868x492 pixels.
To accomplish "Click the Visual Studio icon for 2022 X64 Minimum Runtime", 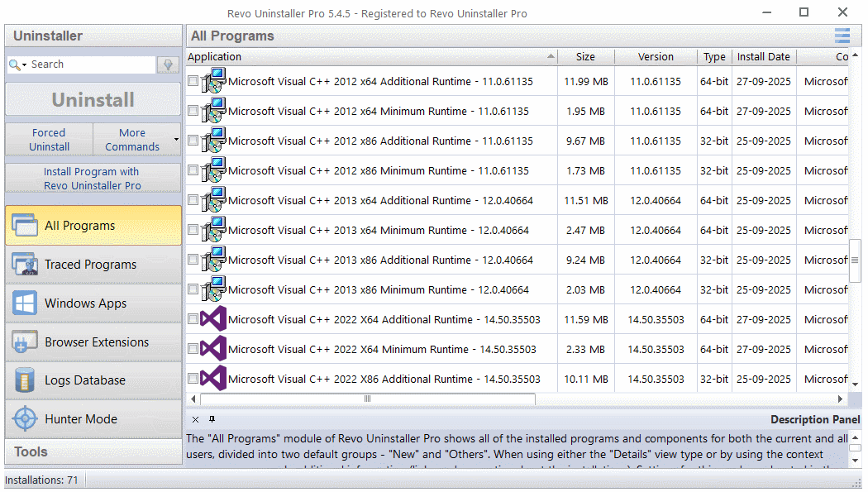I will pyautogui.click(x=213, y=349).
